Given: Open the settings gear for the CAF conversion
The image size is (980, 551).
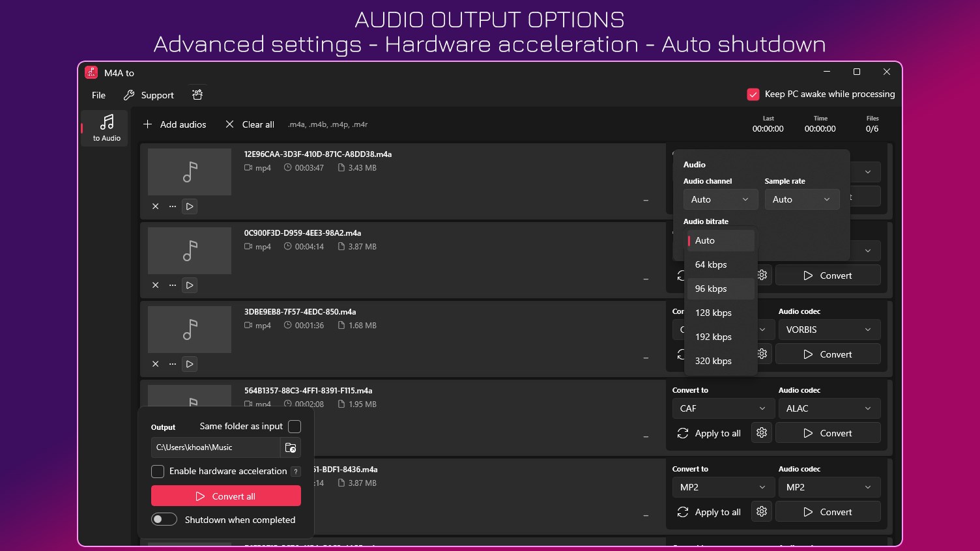Looking at the screenshot, I should (x=762, y=433).
